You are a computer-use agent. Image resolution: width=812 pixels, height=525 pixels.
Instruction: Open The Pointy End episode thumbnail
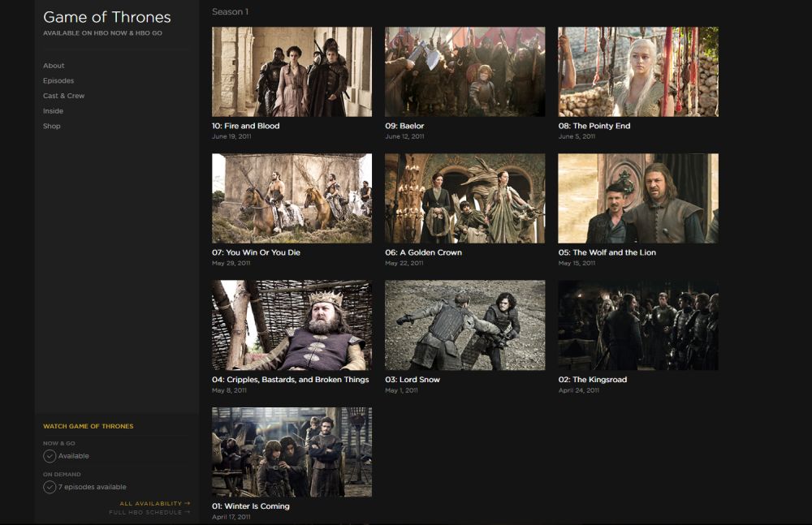(638, 72)
